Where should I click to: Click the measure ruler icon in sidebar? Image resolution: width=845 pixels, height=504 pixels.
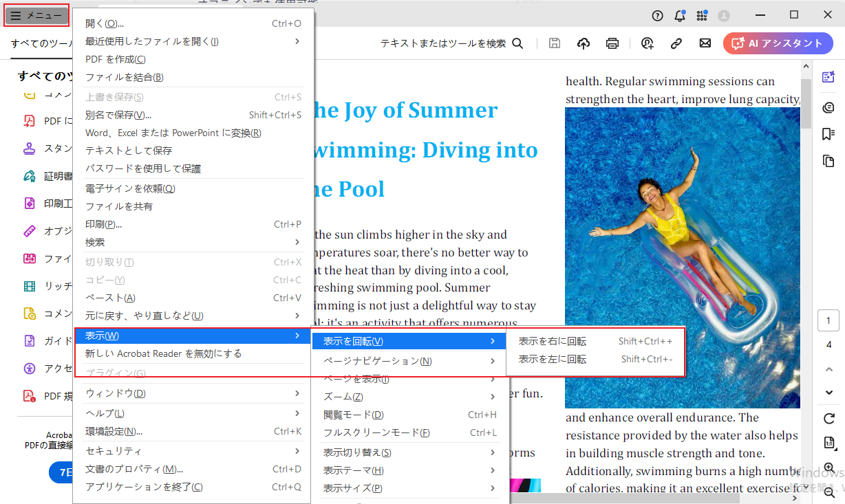[x=30, y=231]
